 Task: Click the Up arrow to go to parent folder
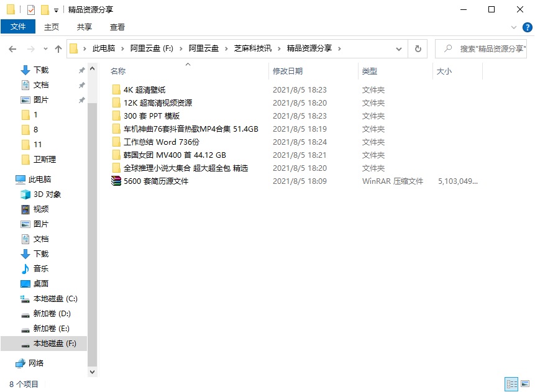58,48
